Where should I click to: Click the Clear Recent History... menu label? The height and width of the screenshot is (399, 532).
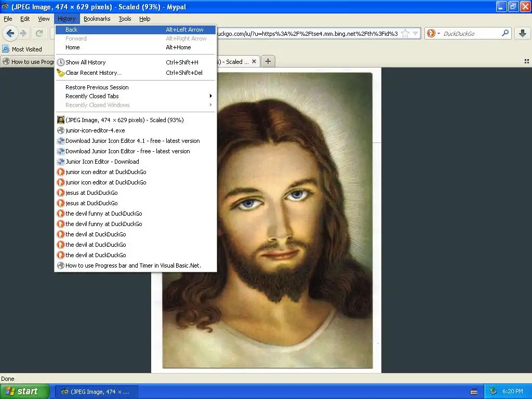(94, 73)
